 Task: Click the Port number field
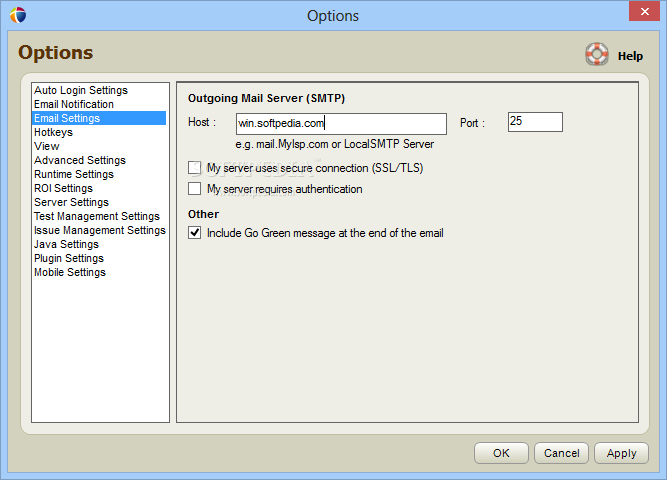(x=535, y=122)
